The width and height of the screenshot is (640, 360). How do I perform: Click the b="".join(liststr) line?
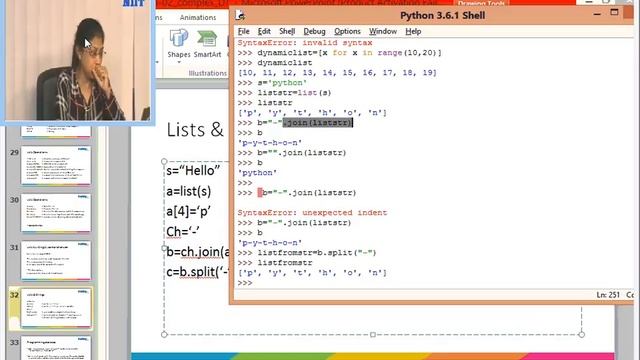click(292, 153)
